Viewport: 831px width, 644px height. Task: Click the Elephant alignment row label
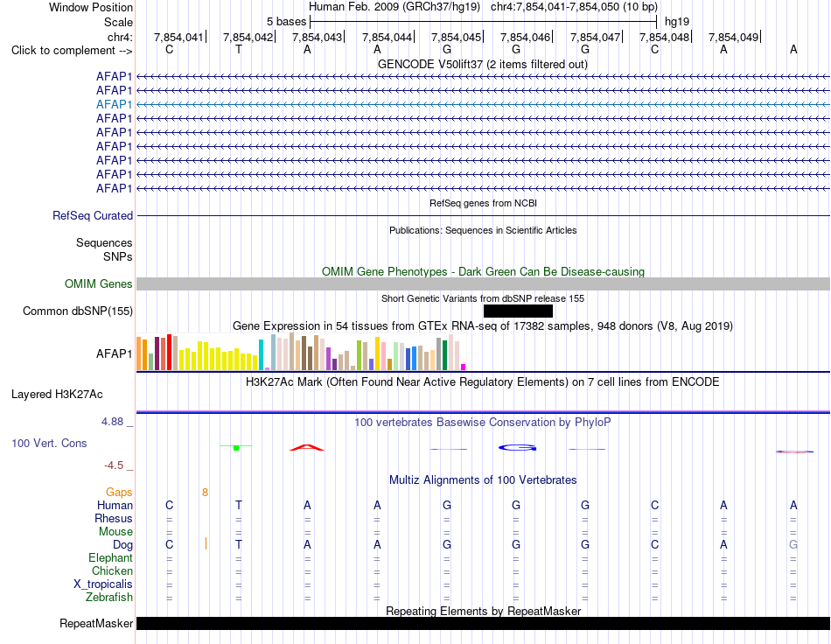click(110, 558)
